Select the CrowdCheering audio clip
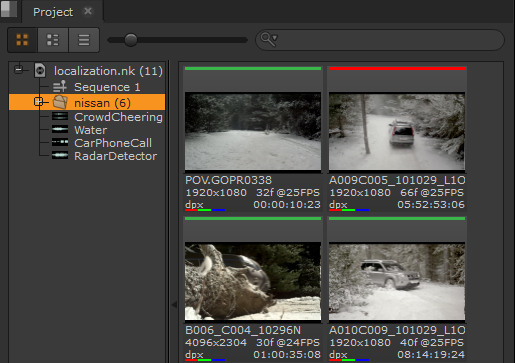The width and height of the screenshot is (515, 363). [118, 117]
